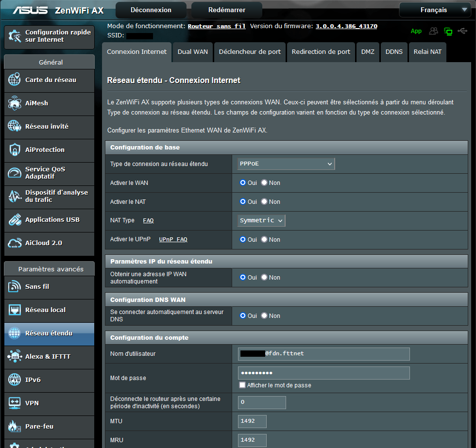Set Activer le NAT to Oui
Screen dimensions: 476x448
[242, 201]
